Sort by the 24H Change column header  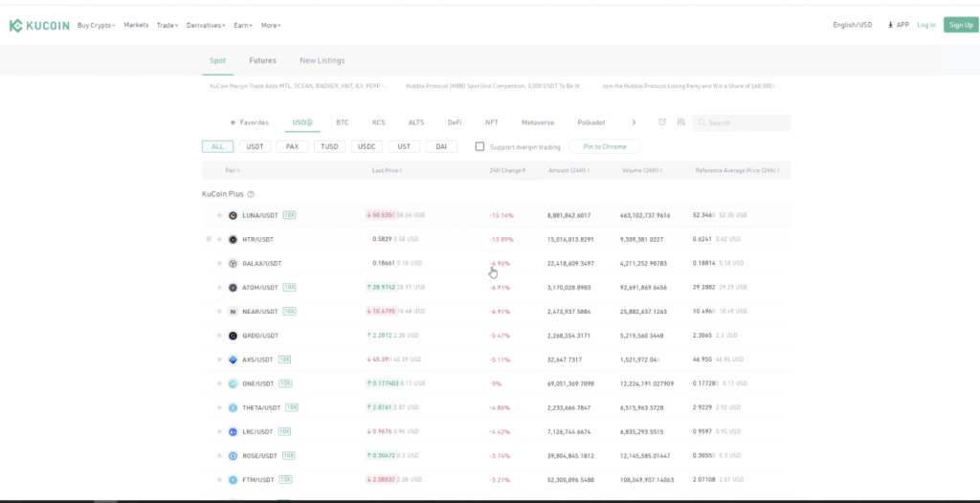[x=507, y=170]
